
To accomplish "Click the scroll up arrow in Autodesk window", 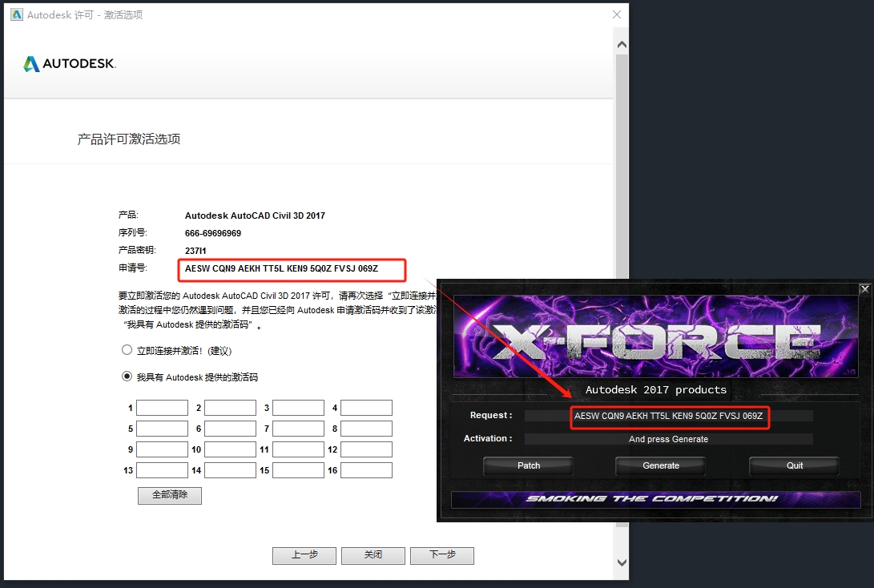I will pyautogui.click(x=622, y=45).
